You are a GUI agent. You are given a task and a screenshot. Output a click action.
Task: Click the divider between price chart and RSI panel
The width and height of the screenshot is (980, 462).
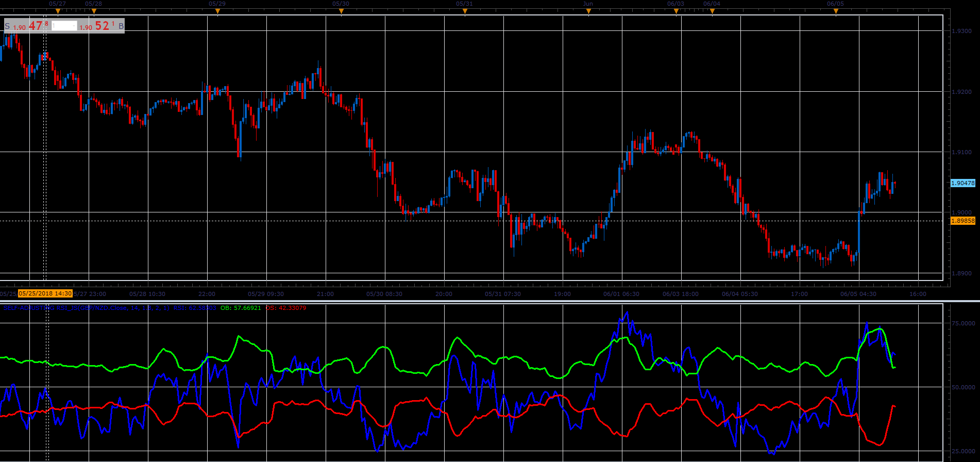490,301
